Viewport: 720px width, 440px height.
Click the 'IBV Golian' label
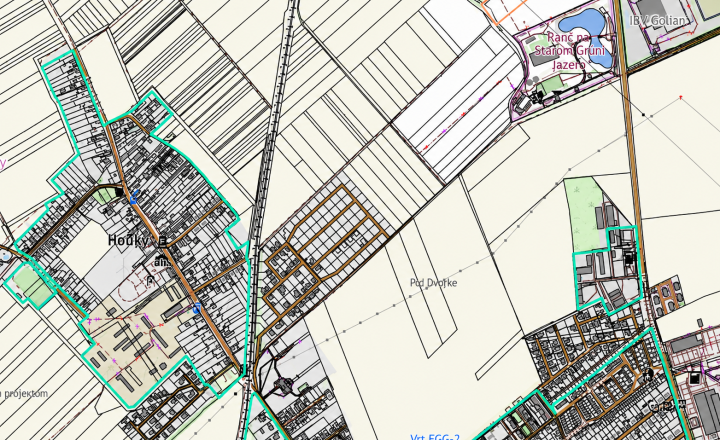click(x=659, y=20)
